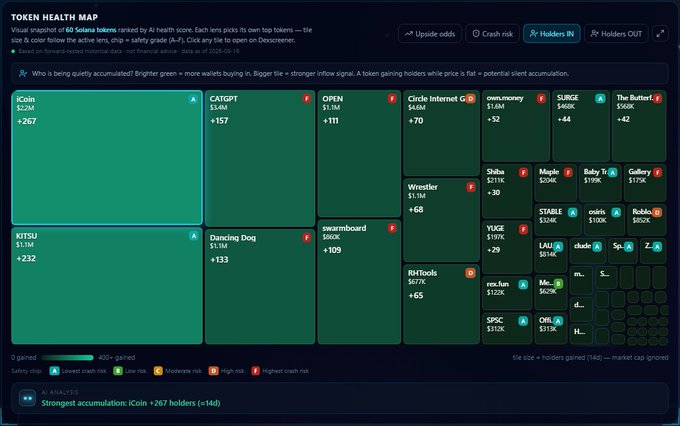
Task: Open the KITSU tile
Action: [x=107, y=286]
